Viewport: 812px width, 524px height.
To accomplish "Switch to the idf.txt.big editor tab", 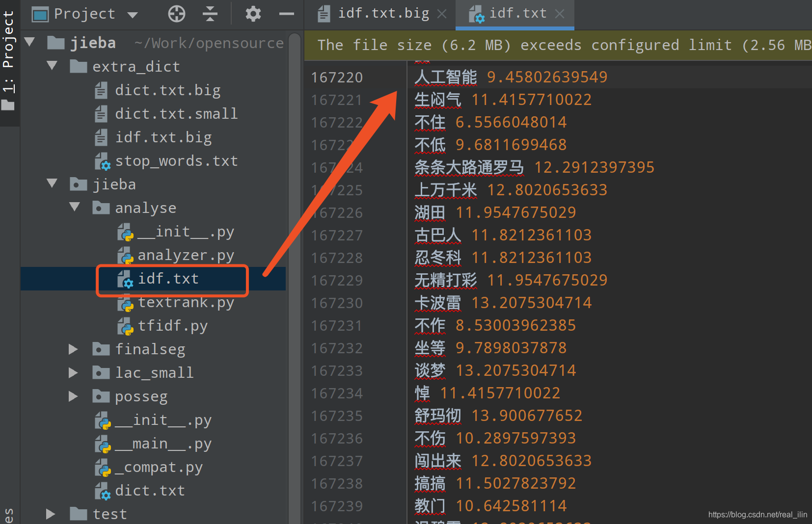I will pos(383,13).
